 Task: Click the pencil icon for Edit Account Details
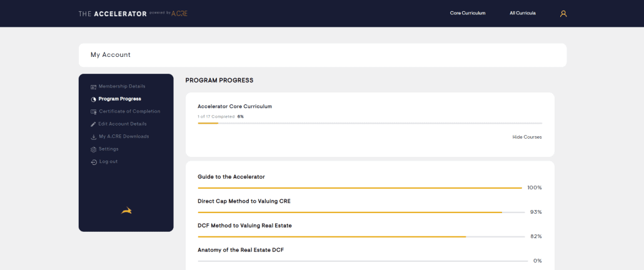pos(93,124)
